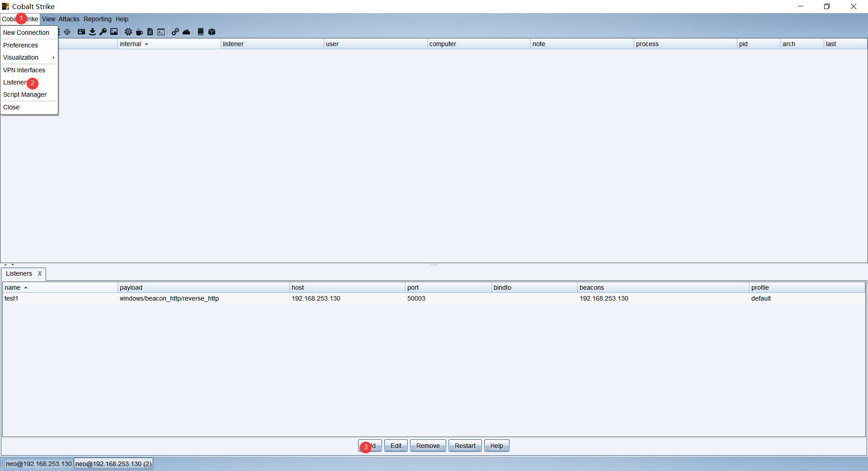Sort sessions by computer column header

[x=479, y=44]
